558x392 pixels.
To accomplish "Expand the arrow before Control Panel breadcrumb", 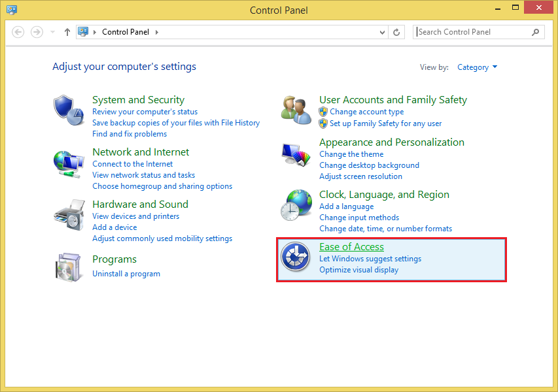I will [x=95, y=33].
